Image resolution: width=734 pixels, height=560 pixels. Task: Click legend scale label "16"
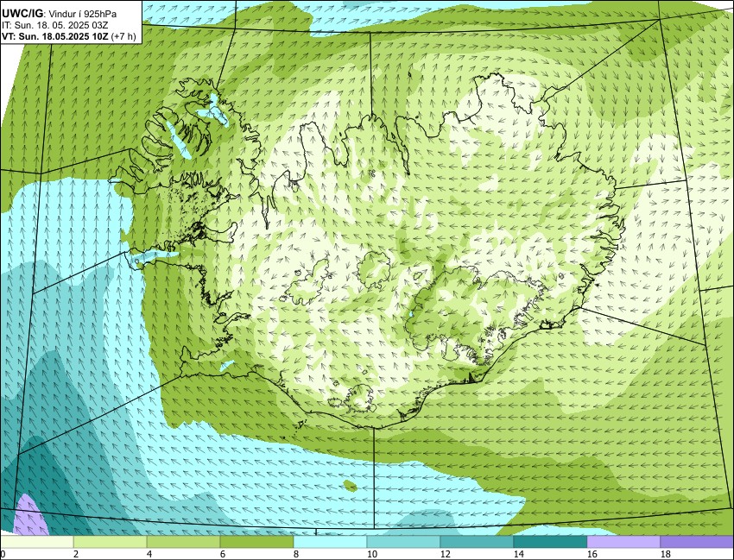click(x=592, y=554)
